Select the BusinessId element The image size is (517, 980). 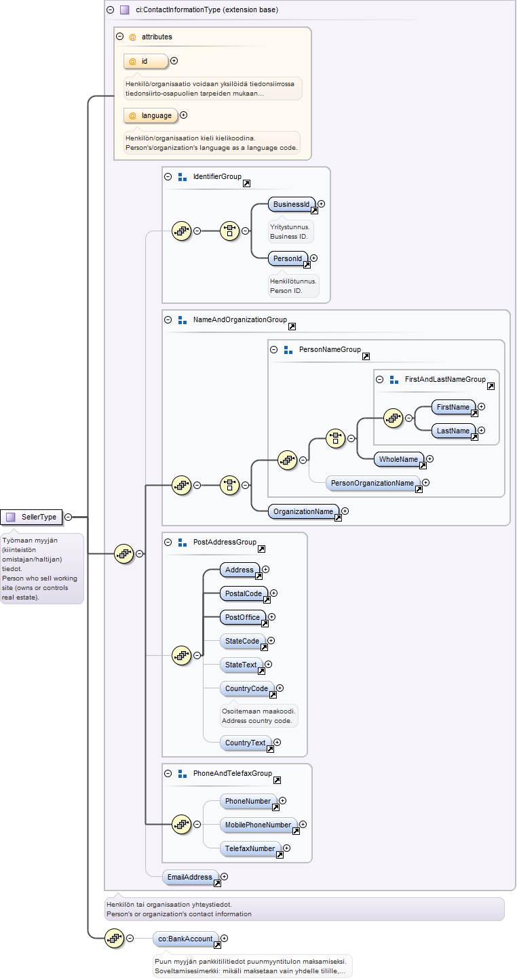292,204
